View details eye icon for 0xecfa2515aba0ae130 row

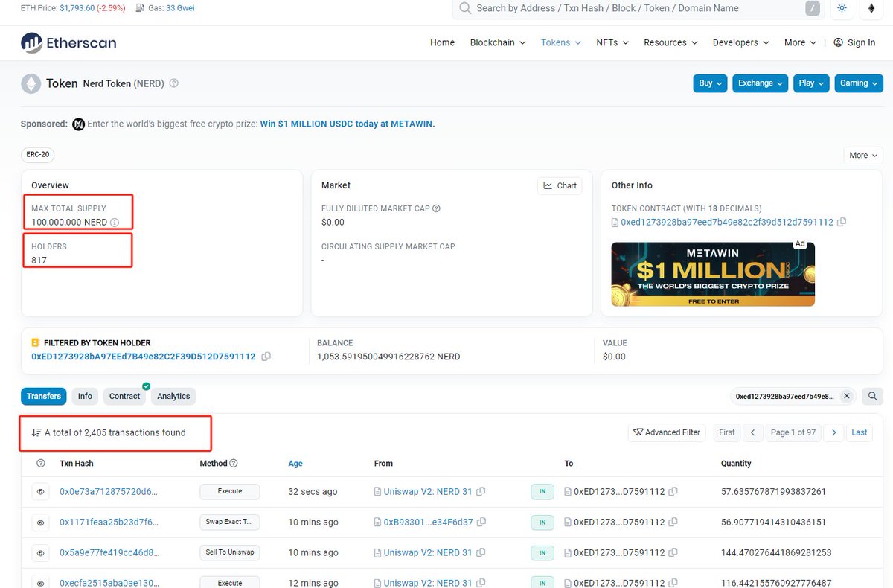(x=41, y=583)
